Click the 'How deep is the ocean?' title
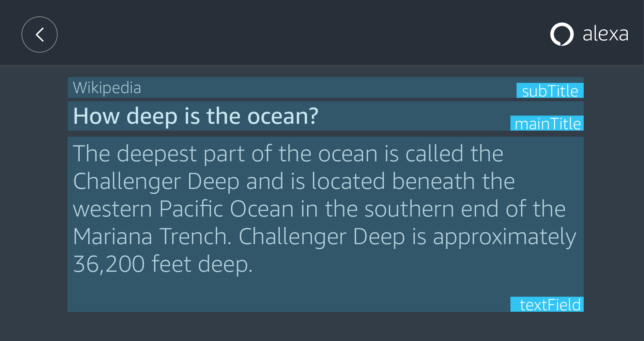 pyautogui.click(x=196, y=116)
